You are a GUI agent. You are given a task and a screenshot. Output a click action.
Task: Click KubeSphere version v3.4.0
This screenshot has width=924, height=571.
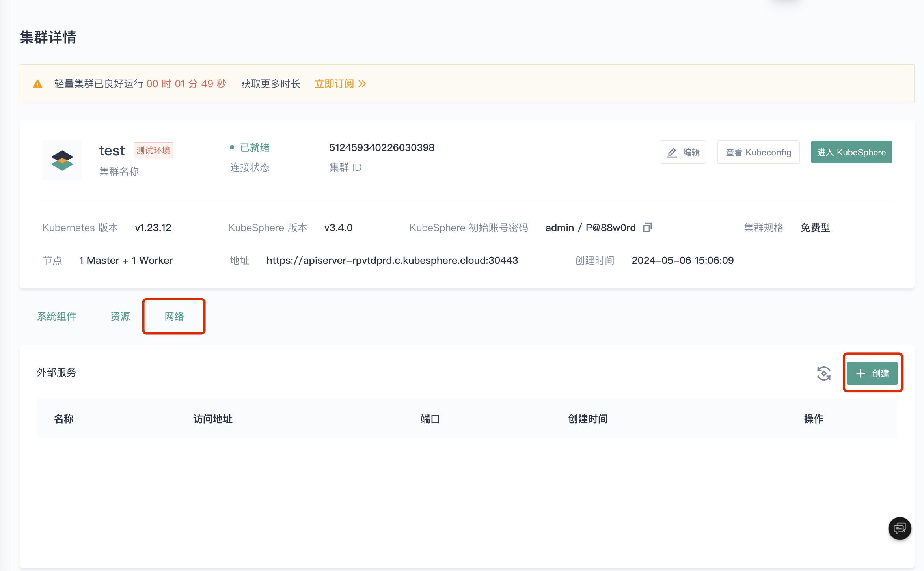pyautogui.click(x=338, y=228)
